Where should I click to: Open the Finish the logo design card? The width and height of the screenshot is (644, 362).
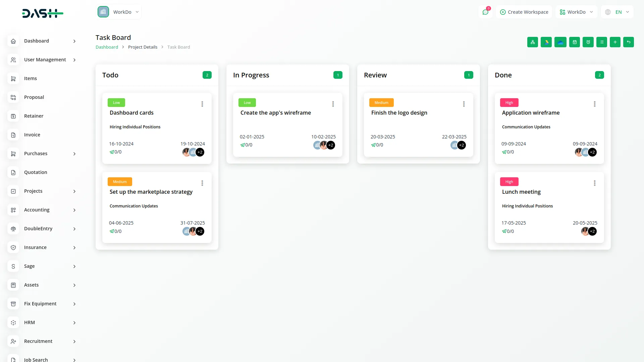399,113
